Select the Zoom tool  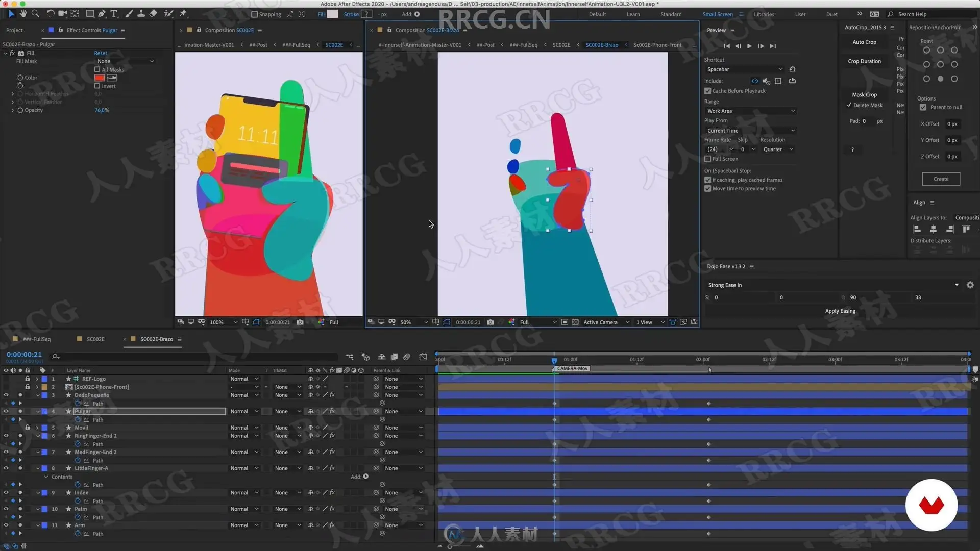35,14
